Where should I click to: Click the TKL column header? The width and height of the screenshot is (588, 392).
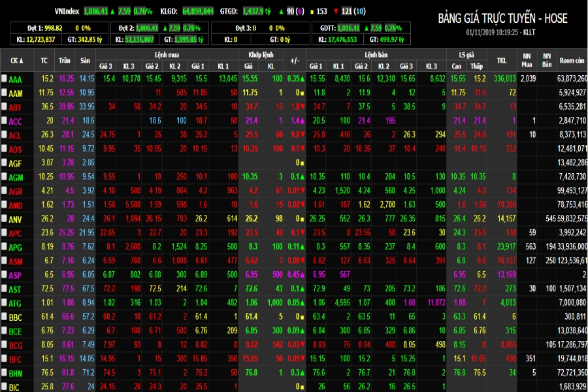(502, 60)
